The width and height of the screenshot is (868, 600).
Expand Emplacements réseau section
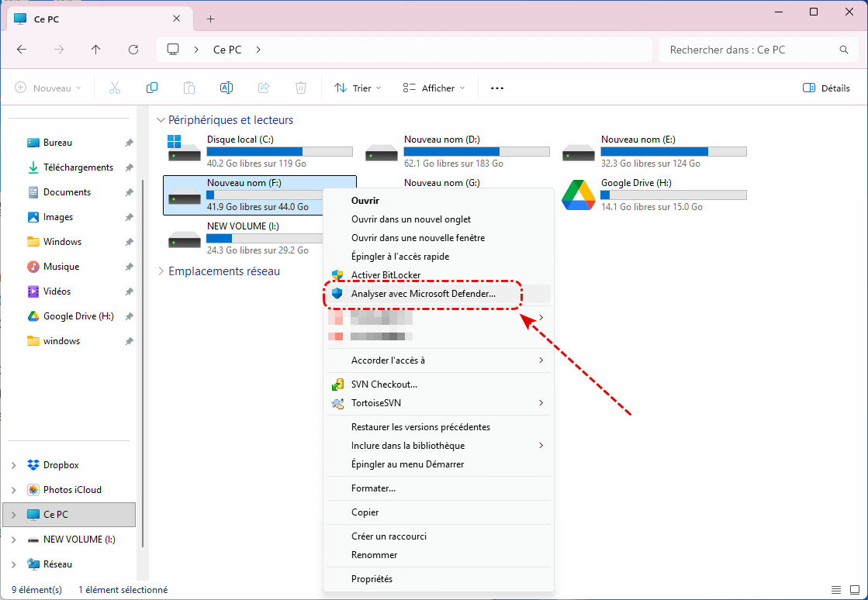(161, 271)
